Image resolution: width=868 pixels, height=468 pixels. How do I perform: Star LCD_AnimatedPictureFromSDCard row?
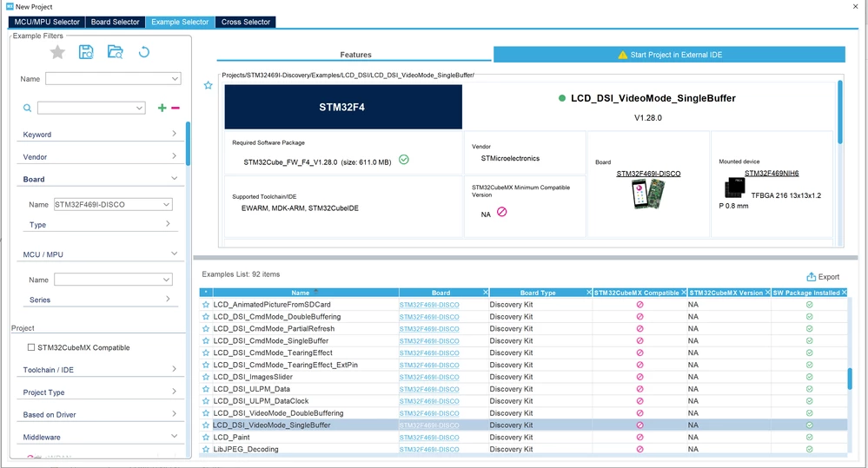tap(206, 304)
